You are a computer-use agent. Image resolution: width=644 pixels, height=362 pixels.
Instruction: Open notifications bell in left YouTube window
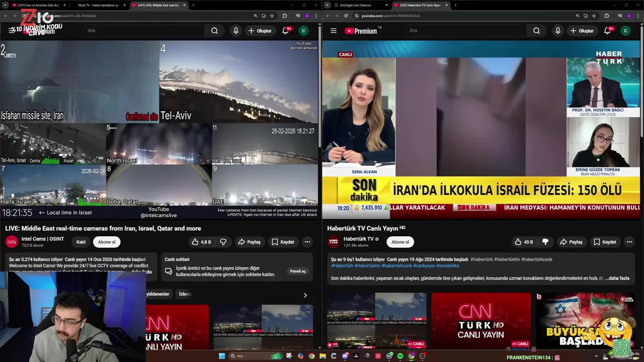pyautogui.click(x=285, y=31)
